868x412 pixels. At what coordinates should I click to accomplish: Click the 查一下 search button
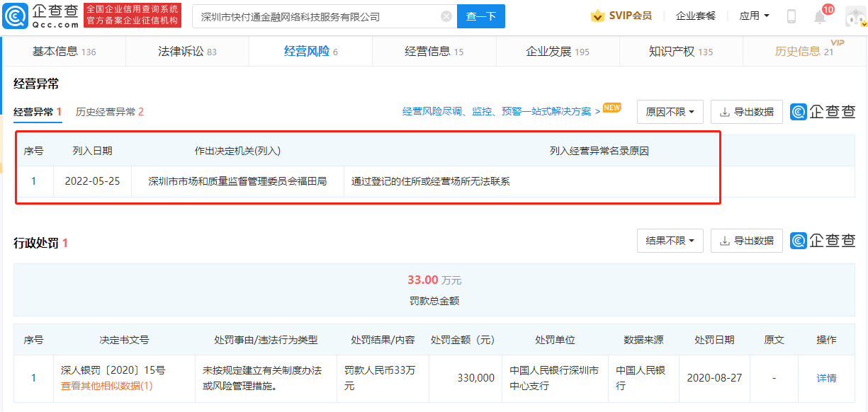click(x=481, y=16)
